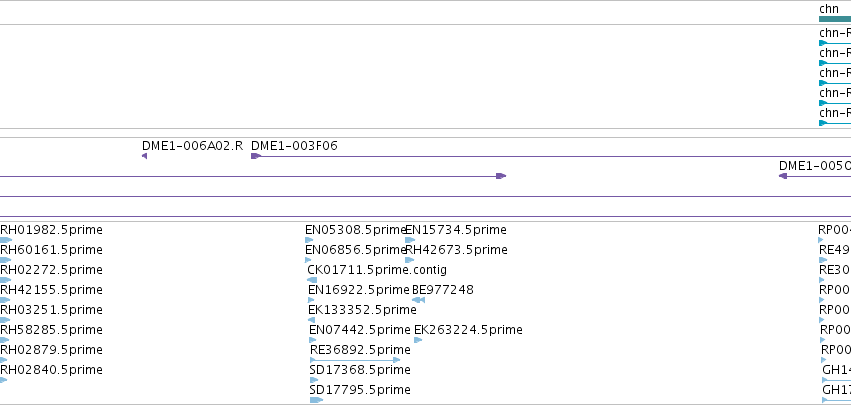Click the EK263224.5prime arrow marker
This screenshot has height=405, width=851.
coord(418,340)
